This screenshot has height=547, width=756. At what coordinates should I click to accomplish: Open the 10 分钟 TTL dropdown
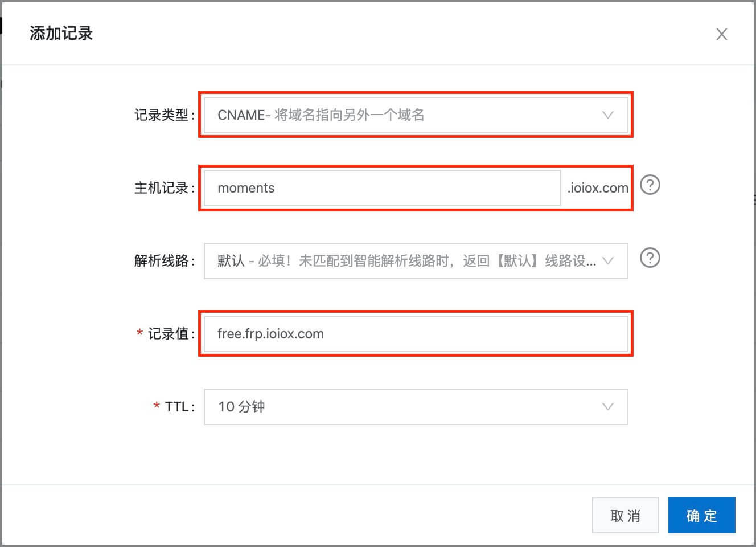pos(398,407)
